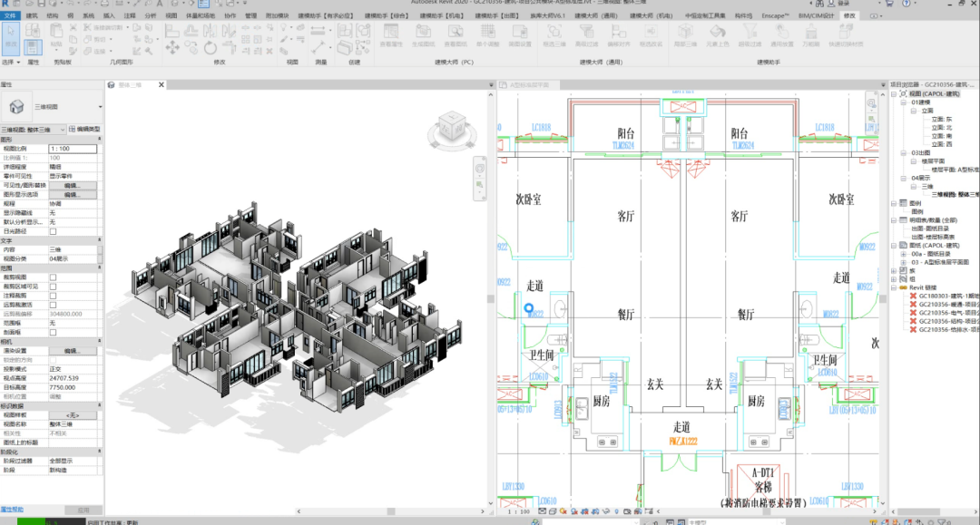Click the Delete X icon in Modify panel
980x525 pixels.
(x=269, y=51)
